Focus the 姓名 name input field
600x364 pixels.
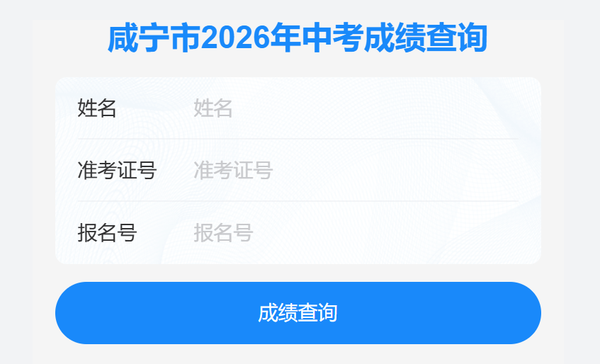356,108
